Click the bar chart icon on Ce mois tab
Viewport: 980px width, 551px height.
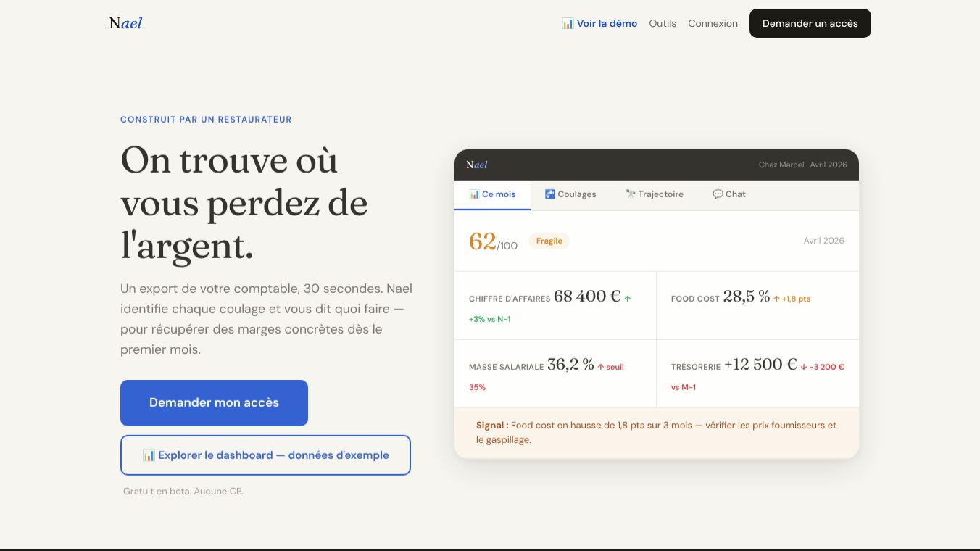(474, 194)
